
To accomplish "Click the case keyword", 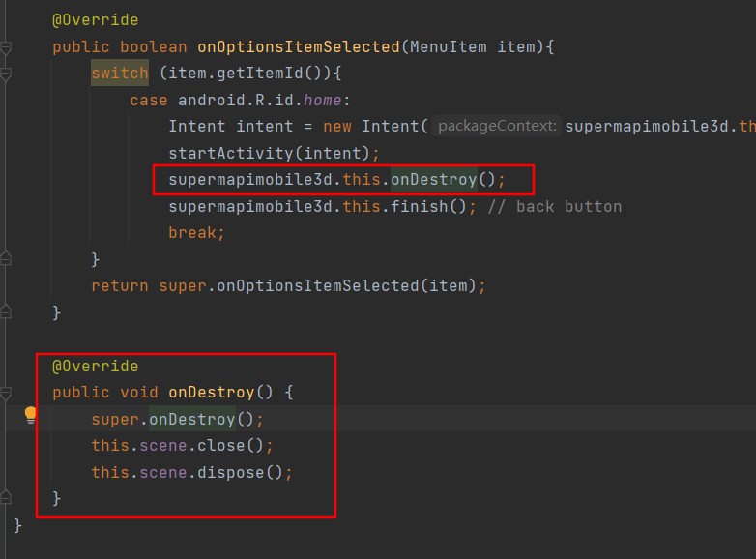I will tap(149, 100).
